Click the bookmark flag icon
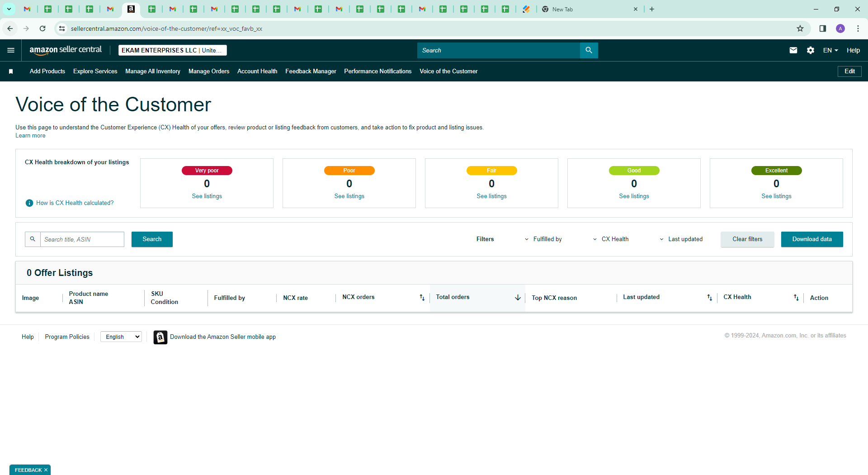This screenshot has height=475, width=868. pos(11,71)
